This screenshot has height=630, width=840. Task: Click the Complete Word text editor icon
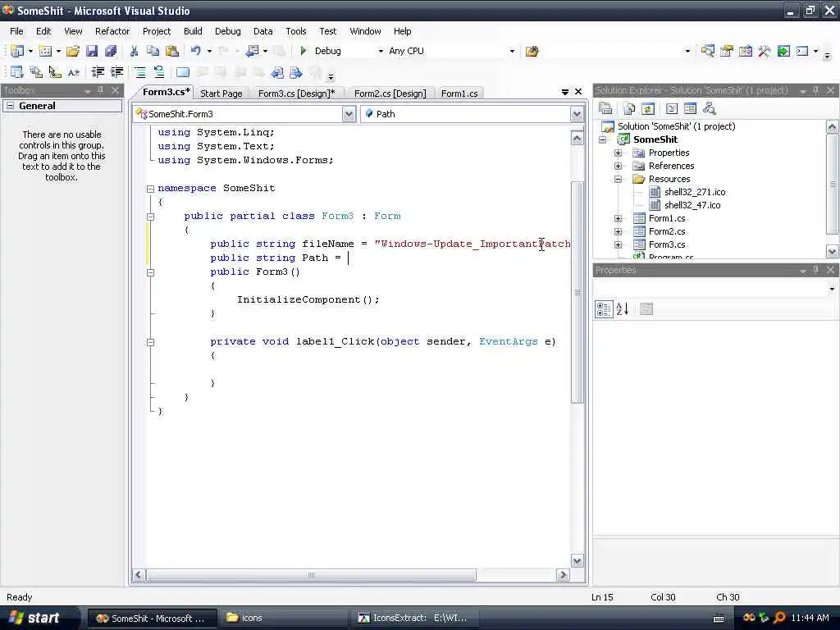[73, 72]
